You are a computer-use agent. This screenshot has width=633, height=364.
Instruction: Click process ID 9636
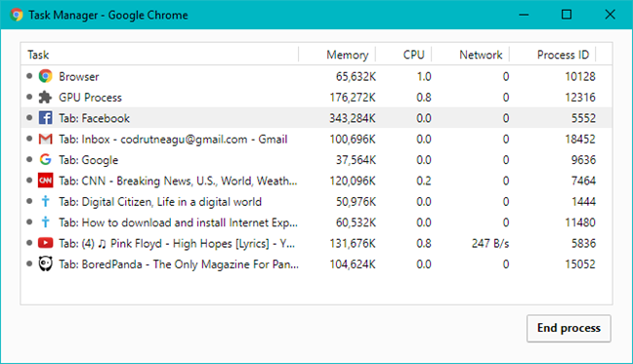point(583,160)
